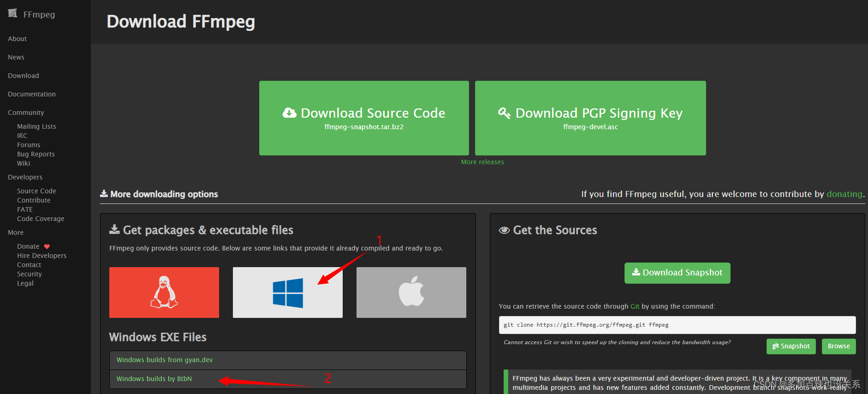Open Windows builds by BtbN

click(154, 379)
